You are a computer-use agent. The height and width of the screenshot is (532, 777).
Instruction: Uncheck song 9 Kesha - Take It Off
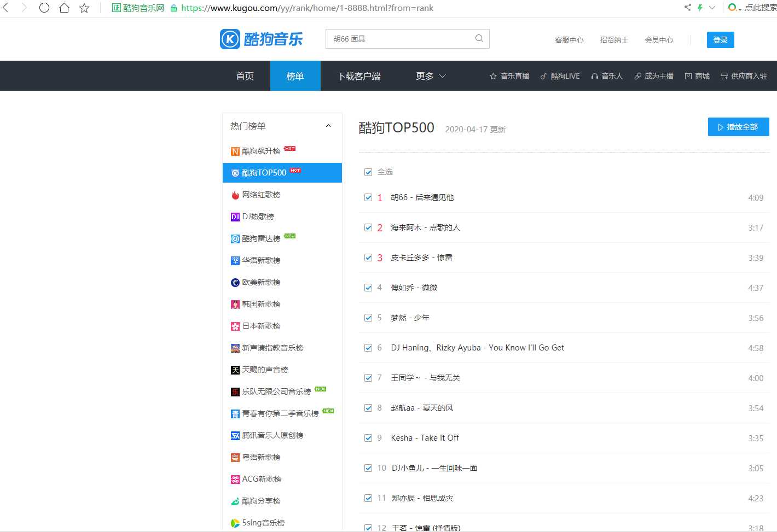pos(368,438)
